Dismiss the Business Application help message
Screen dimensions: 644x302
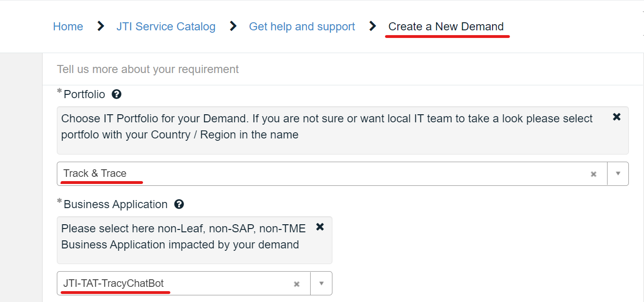tap(320, 227)
